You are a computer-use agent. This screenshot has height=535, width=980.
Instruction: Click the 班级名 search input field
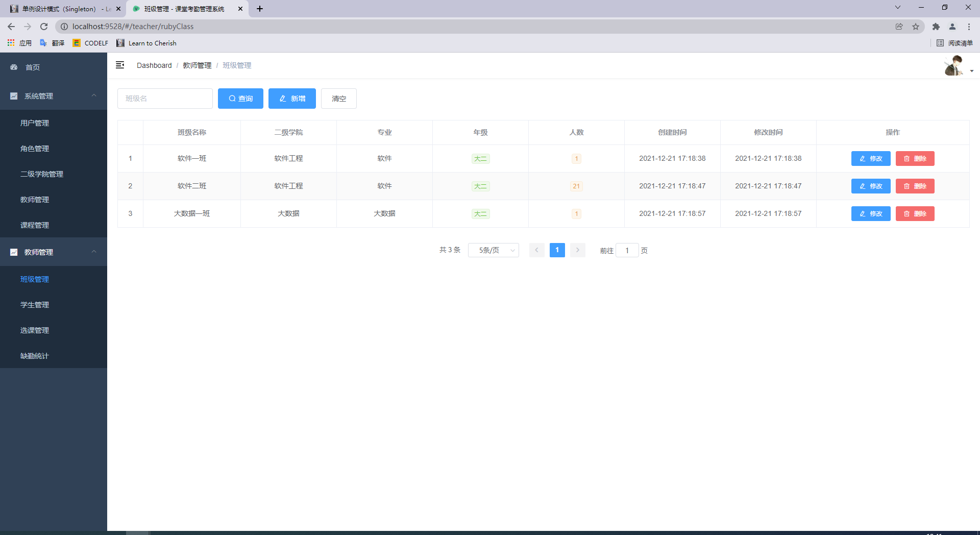pos(164,98)
